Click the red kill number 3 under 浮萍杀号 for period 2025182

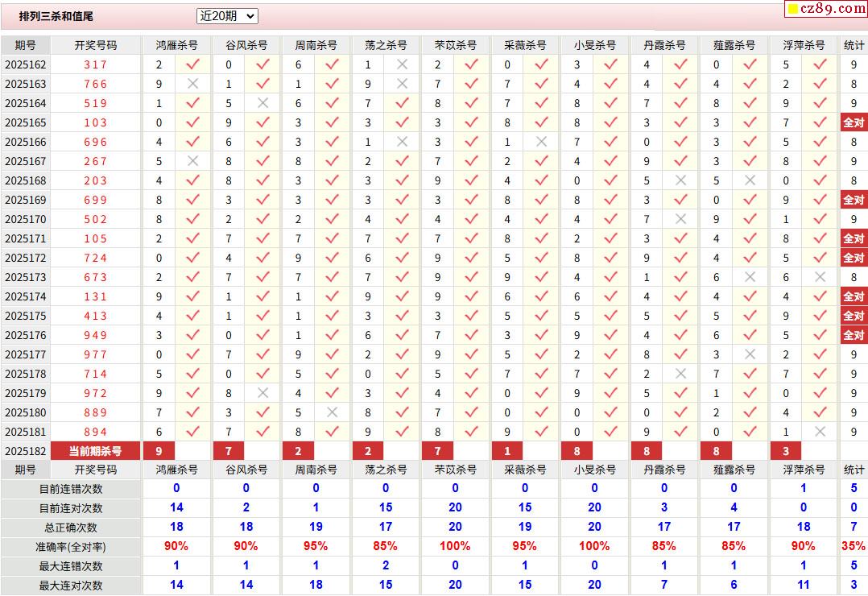click(x=786, y=451)
